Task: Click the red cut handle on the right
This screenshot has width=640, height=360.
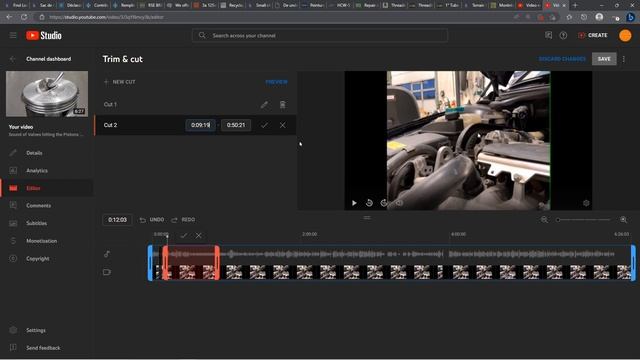Action: [217, 263]
